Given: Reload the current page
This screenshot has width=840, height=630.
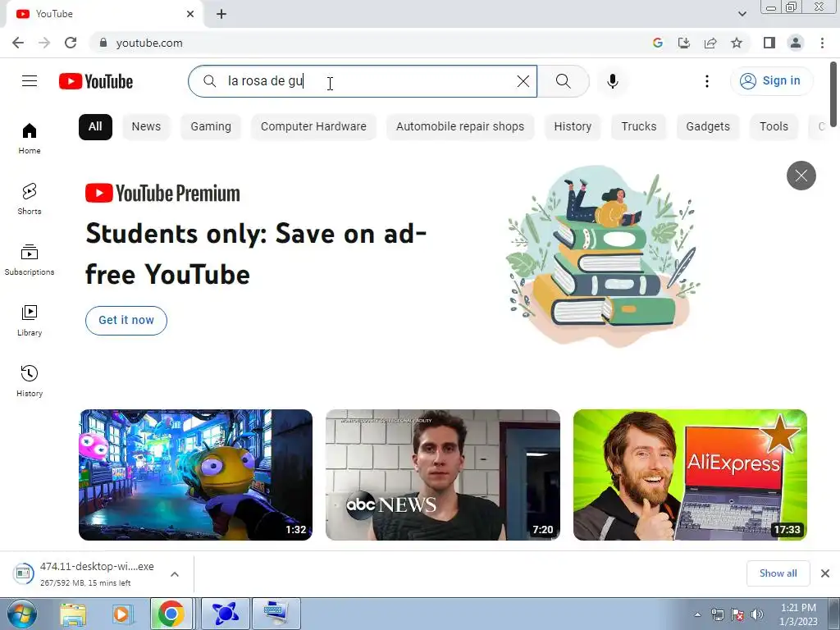Looking at the screenshot, I should pyautogui.click(x=71, y=43).
